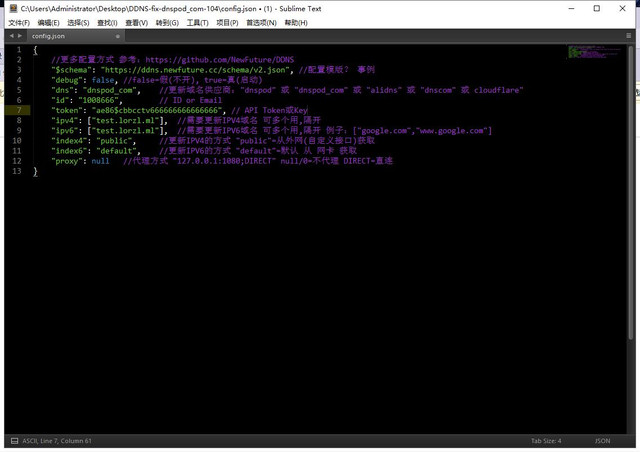Open the 工具(T) menu

198,23
